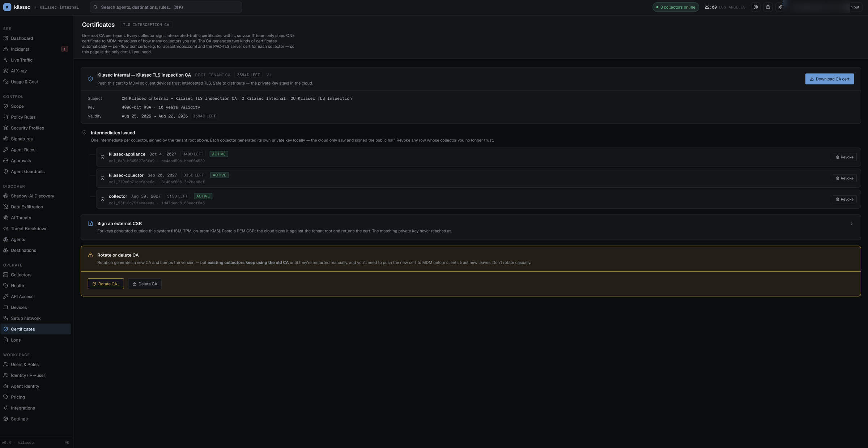
Task: Click the Agent Roles key icon
Action: [x=6, y=150]
